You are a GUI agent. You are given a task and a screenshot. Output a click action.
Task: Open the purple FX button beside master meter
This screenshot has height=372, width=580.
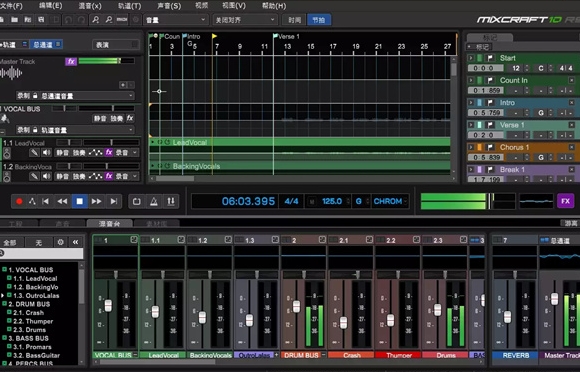click(565, 201)
